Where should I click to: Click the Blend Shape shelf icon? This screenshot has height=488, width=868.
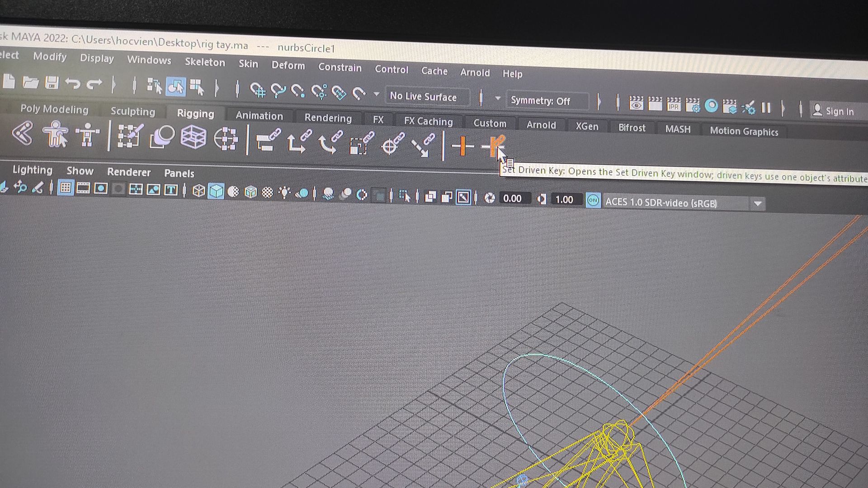162,137
